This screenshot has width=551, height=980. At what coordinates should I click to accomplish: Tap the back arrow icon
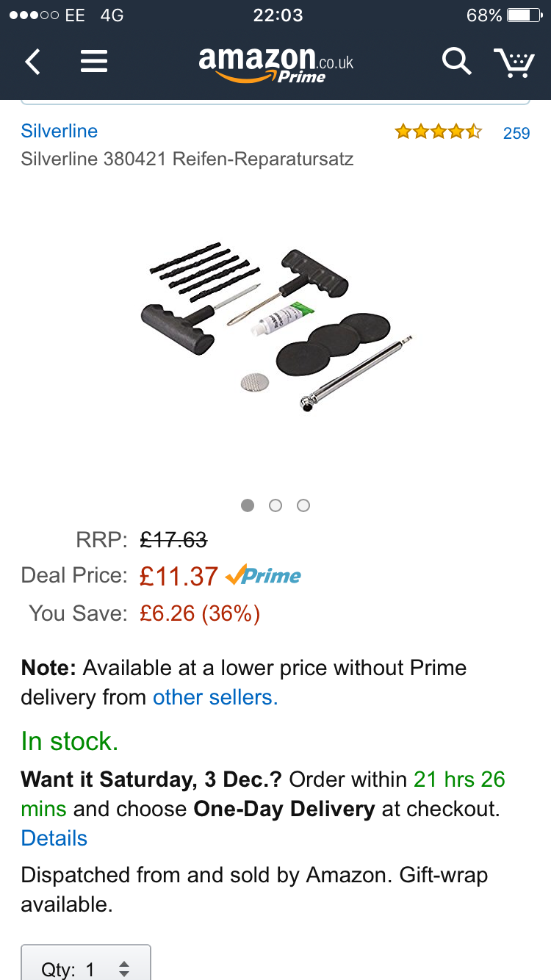coord(33,62)
